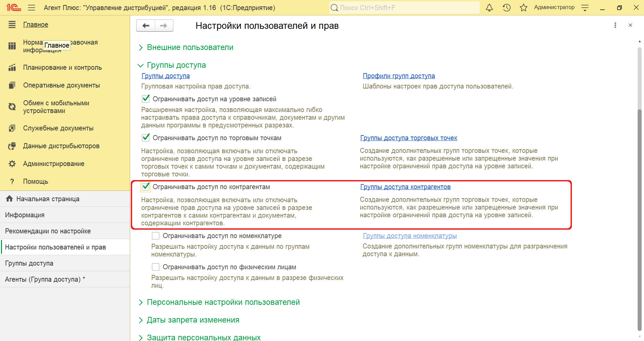Open Профили групп доступа link
This screenshot has height=341, width=644.
(x=399, y=76)
